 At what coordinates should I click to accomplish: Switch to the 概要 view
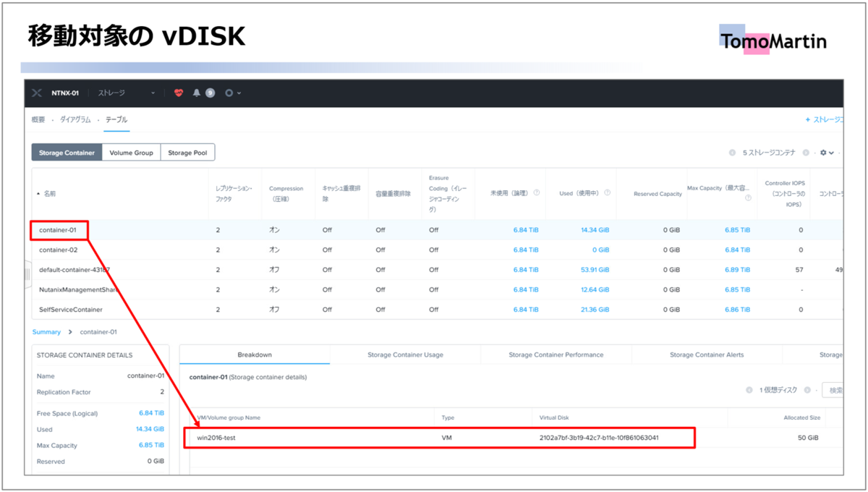click(38, 119)
